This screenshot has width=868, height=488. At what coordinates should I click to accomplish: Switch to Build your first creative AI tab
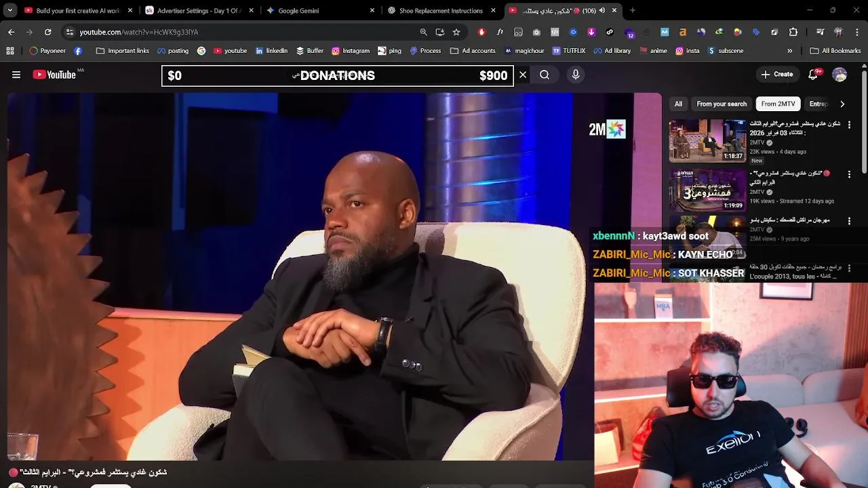pos(78,10)
